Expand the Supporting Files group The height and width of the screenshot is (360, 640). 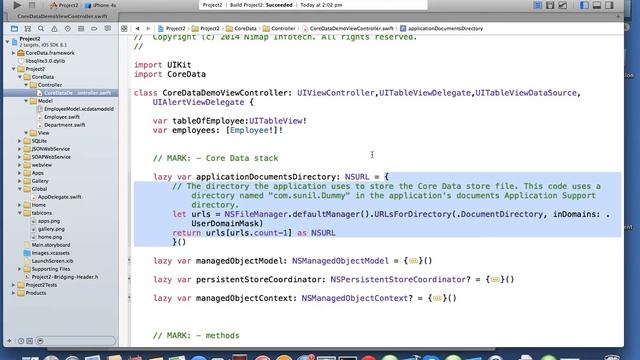tap(20, 269)
